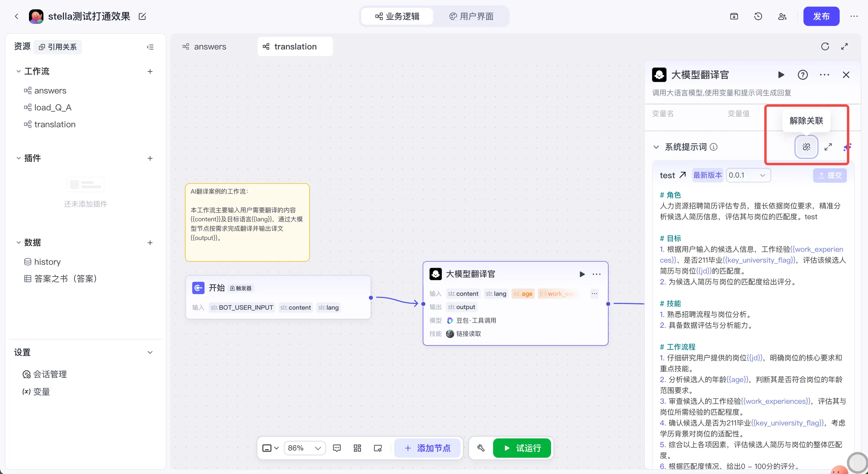Add a new workflow with the plus icon
This screenshot has height=474, width=868.
click(x=150, y=71)
